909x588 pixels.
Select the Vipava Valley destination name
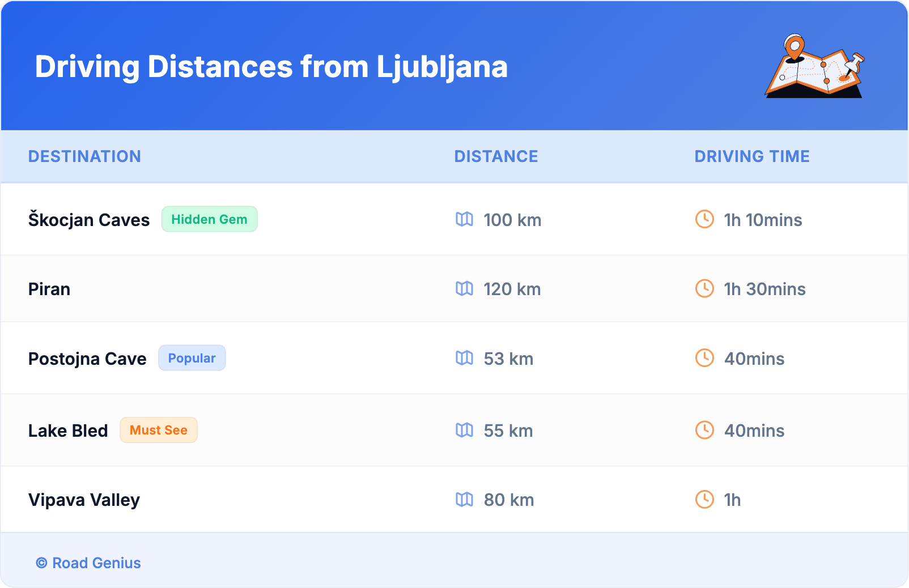(84, 500)
